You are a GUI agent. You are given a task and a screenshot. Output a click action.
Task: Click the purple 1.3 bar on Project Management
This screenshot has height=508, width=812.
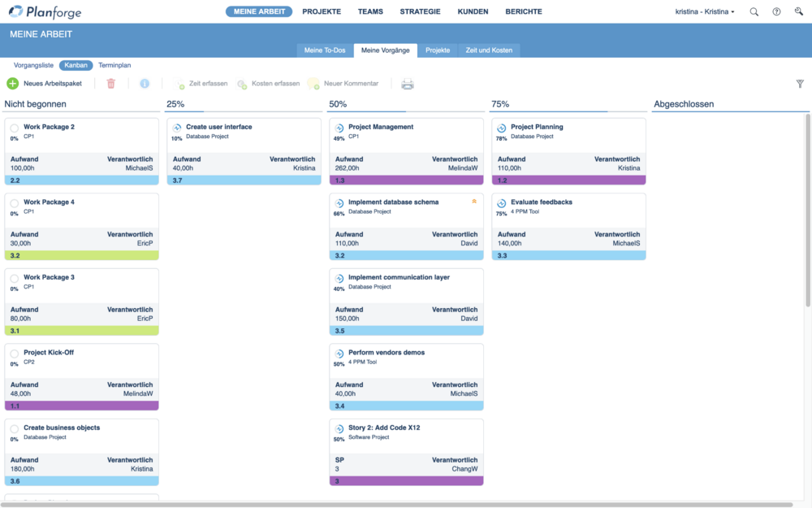[x=406, y=180]
